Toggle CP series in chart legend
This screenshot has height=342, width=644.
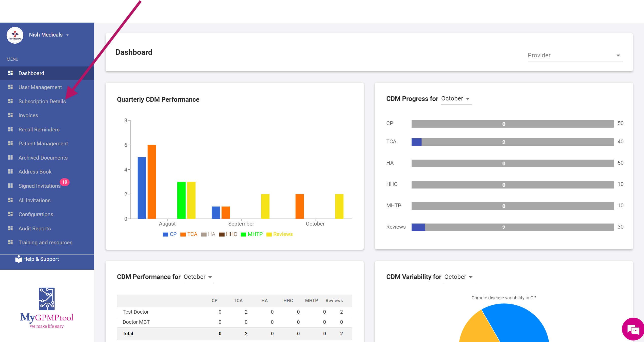click(170, 234)
